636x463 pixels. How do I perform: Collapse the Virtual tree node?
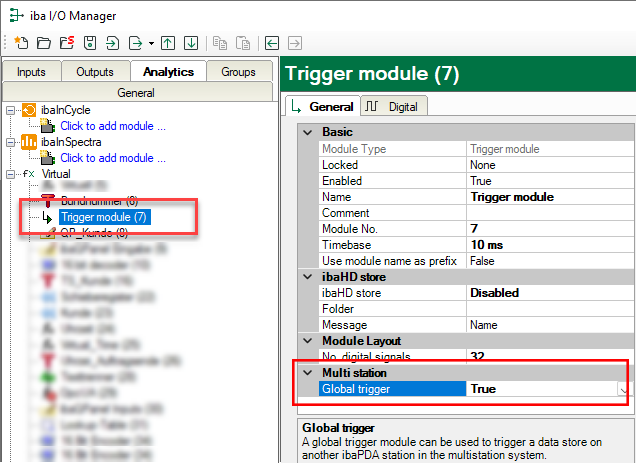(10, 173)
